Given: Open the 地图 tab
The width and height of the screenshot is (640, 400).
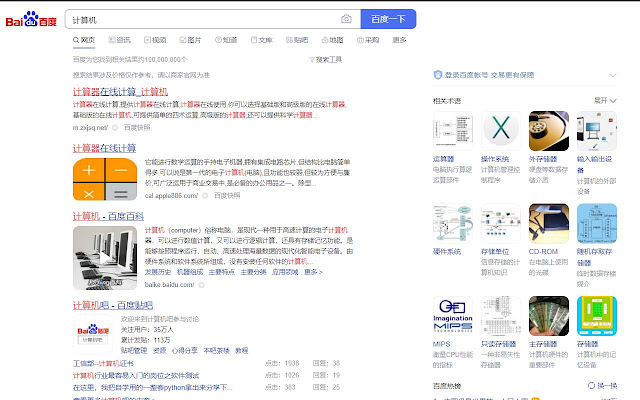Looking at the screenshot, I should click(x=332, y=40).
